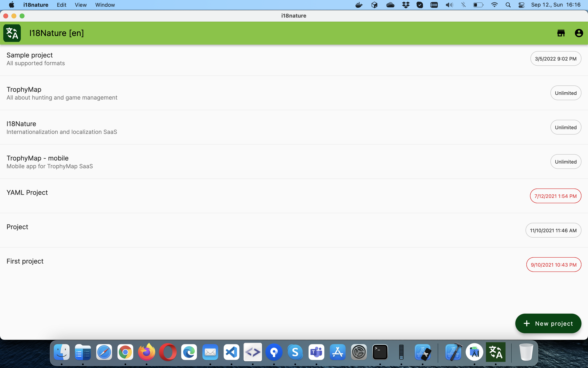Select the I18Nature project title in list
588x368 pixels.
(21, 124)
